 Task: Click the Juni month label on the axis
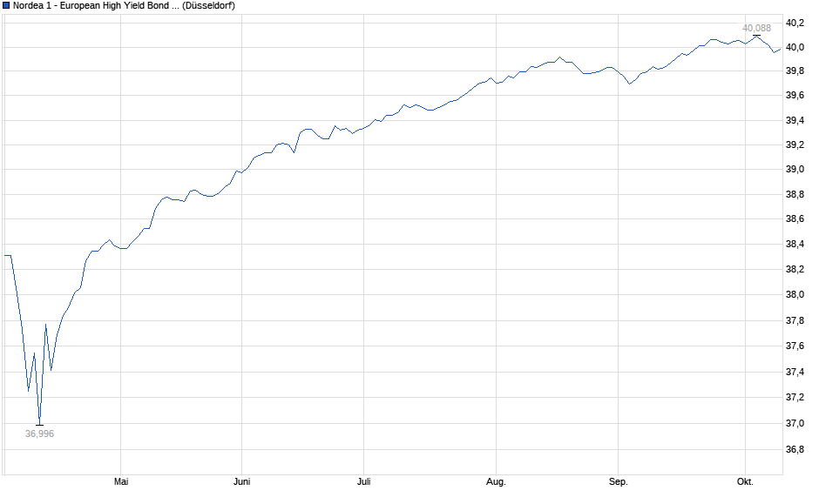coord(243,481)
